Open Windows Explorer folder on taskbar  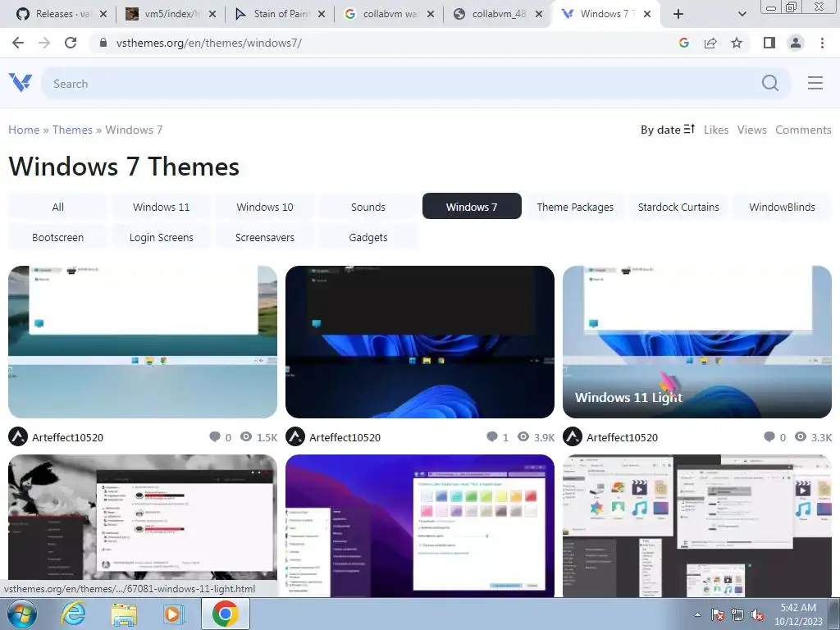pyautogui.click(x=124, y=614)
